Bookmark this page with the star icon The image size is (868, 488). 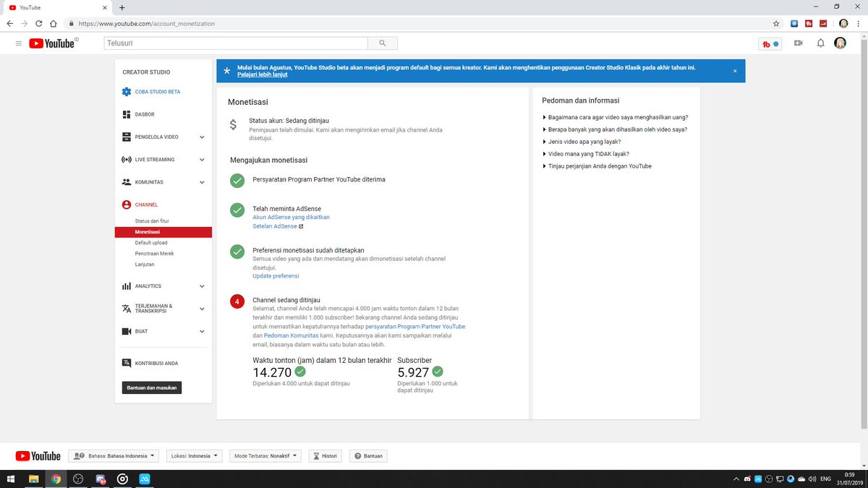click(x=776, y=23)
